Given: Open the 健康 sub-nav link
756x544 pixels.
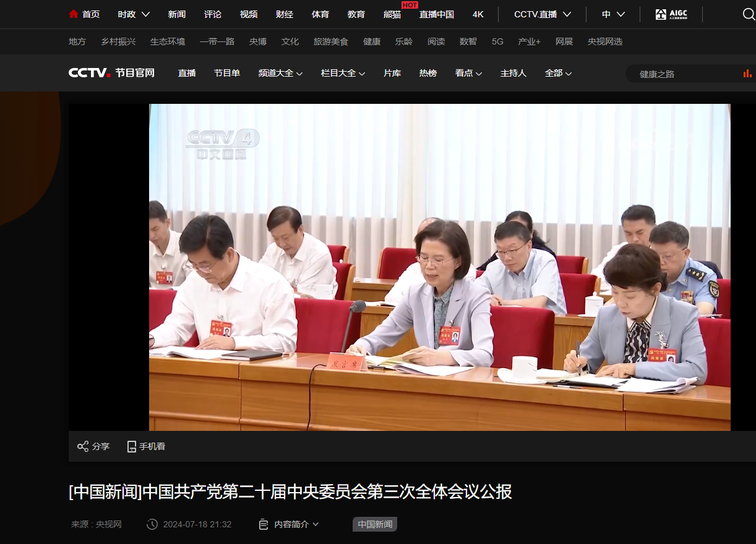Looking at the screenshot, I should pos(372,41).
